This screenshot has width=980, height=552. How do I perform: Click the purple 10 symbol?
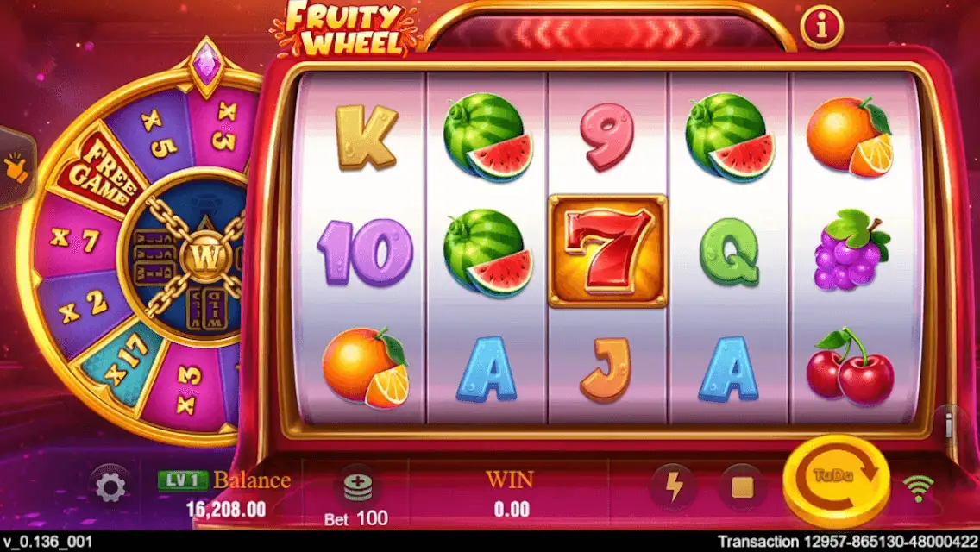(x=365, y=253)
